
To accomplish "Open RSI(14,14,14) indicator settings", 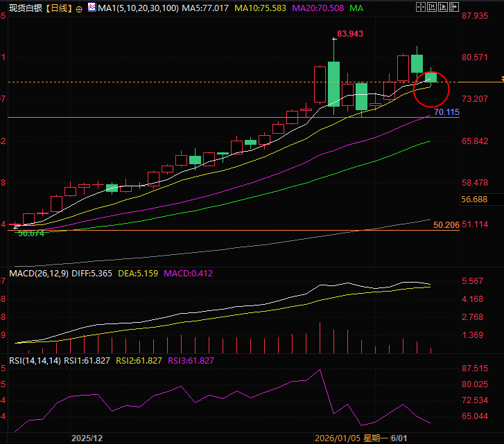I will point(35,361).
